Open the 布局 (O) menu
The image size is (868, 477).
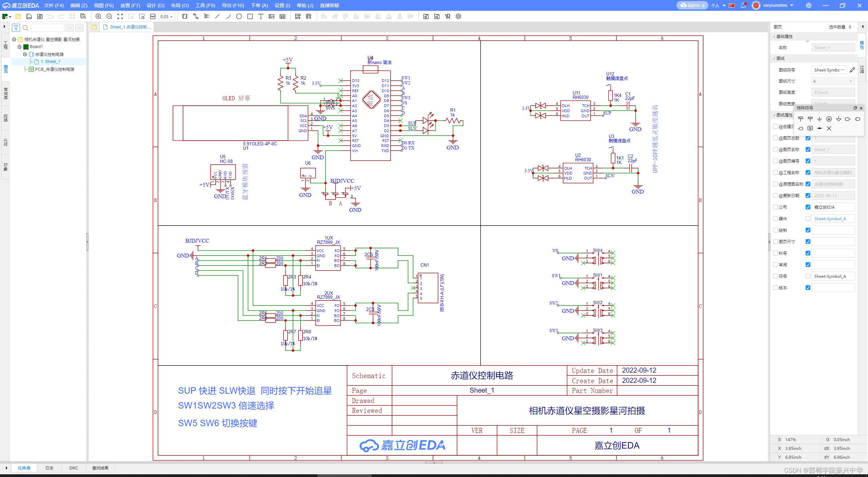tap(180, 5)
